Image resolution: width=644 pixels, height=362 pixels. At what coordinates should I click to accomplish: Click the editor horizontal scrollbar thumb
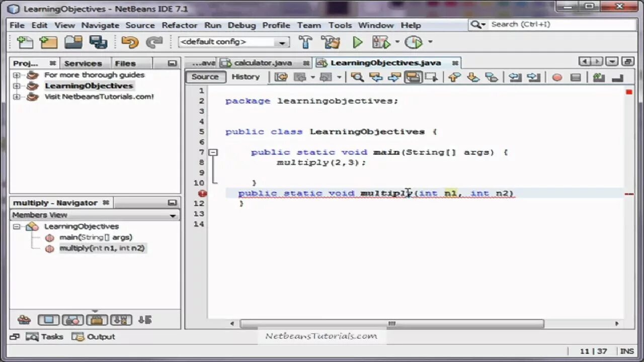tap(391, 324)
